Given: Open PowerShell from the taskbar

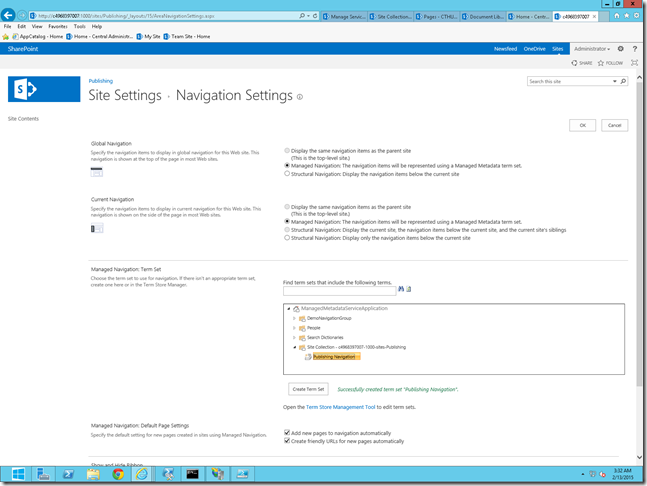Looking at the screenshot, I should coord(68,474).
